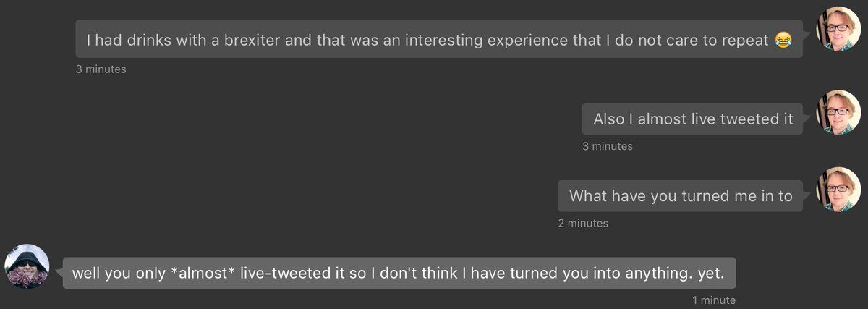868x309 pixels.
Task: Click the "2 minutes" timestamp
Action: click(x=583, y=223)
